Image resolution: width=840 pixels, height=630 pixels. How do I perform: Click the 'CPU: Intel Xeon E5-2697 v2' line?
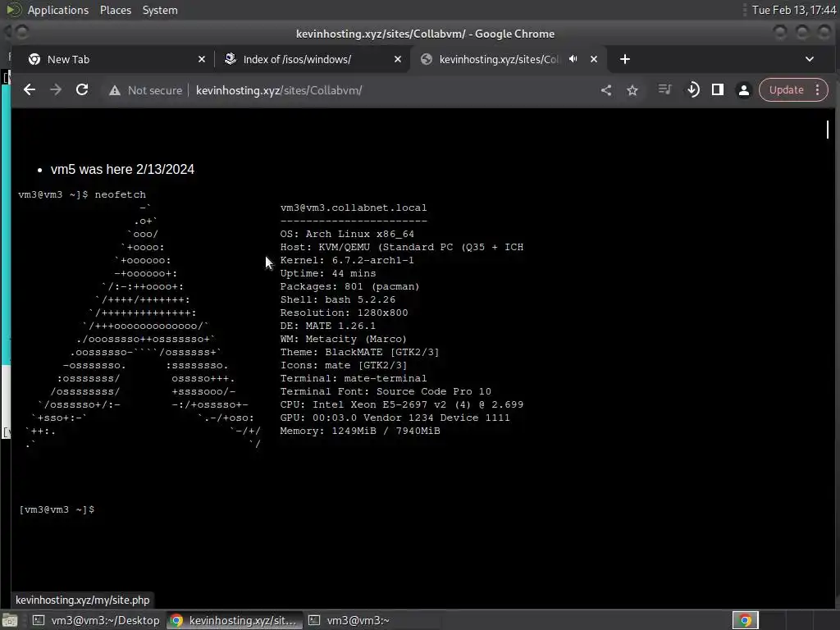[402, 404]
